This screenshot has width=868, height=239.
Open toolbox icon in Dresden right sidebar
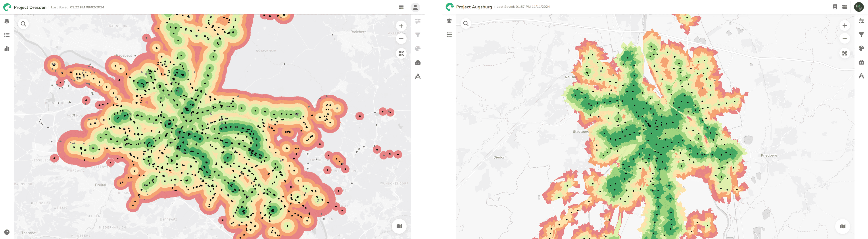pyautogui.click(x=418, y=63)
